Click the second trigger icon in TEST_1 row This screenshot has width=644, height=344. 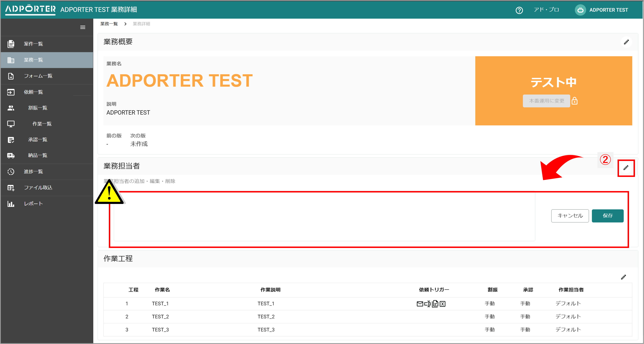[x=427, y=304]
